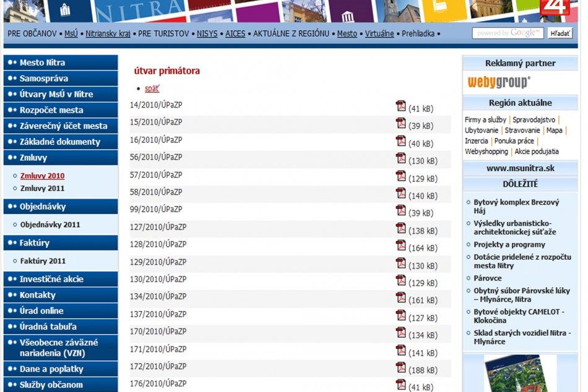Click PDF icon for 128/2010/ÚPaZP
The height and width of the screenshot is (392, 588).
[400, 245]
